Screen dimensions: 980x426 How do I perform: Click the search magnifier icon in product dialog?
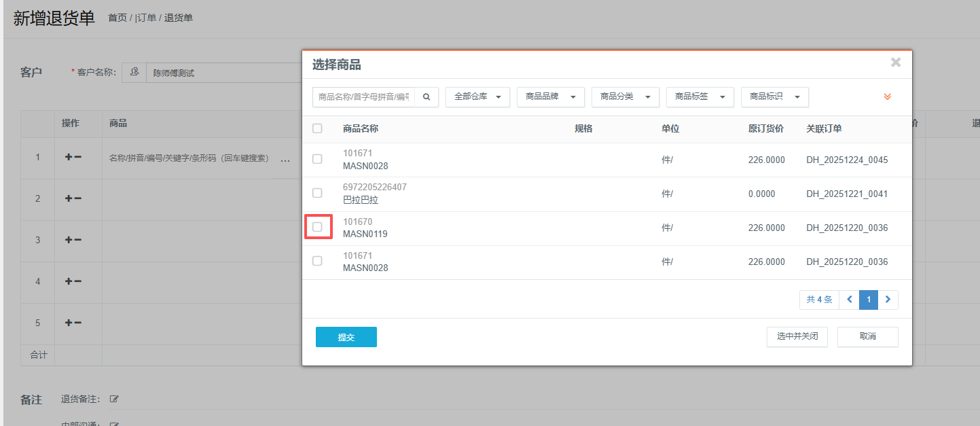pos(427,97)
